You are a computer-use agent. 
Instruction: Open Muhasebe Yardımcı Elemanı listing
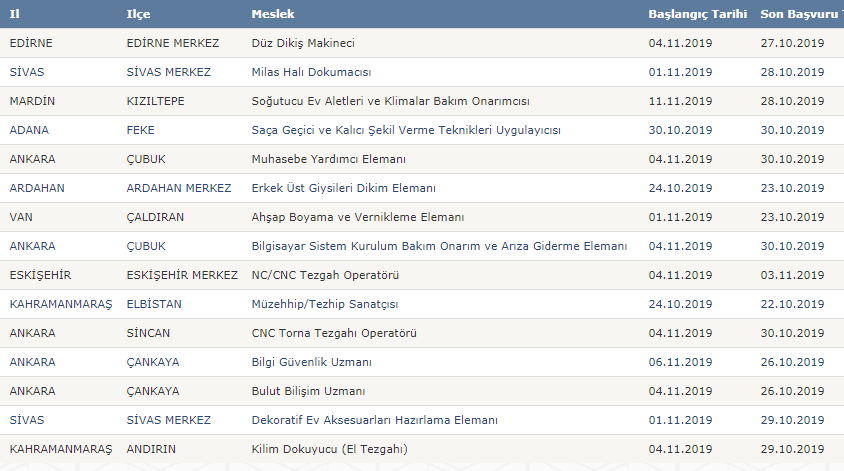pos(328,159)
